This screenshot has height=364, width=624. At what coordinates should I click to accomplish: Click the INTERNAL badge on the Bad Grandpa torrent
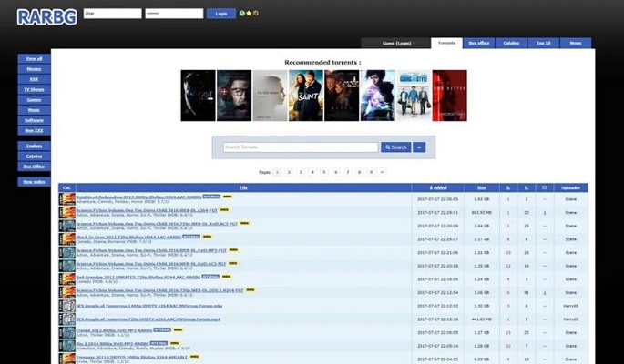[210, 277]
